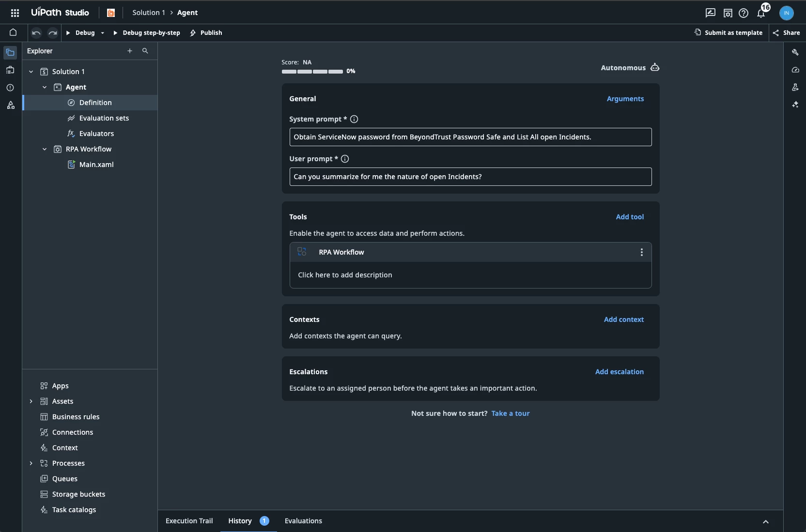Click the score progress bar
This screenshot has height=532, width=806.
(312, 72)
